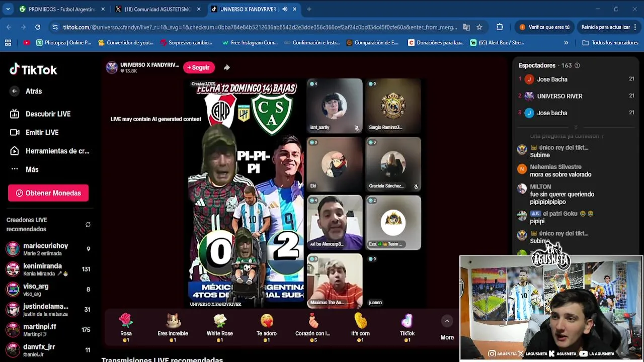
Task: Send a Rosa gift
Action: 126,327
